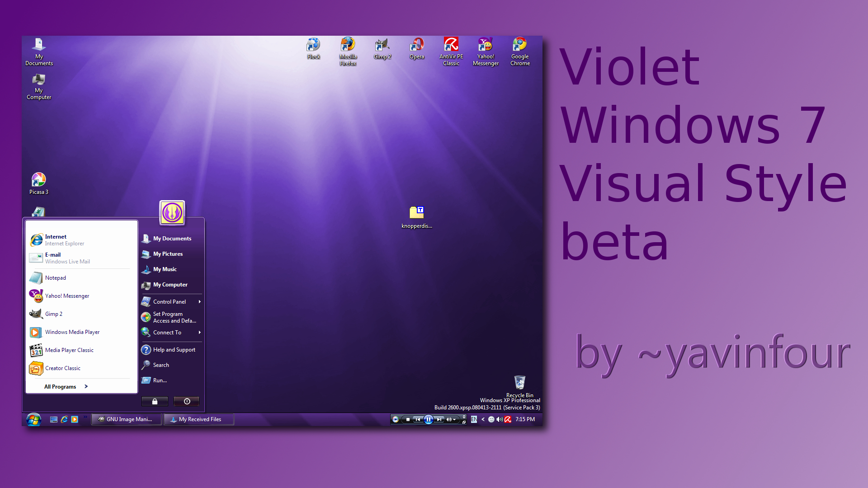Open Picasa 3 from the desktop
868x488 pixels.
pyautogui.click(x=38, y=180)
